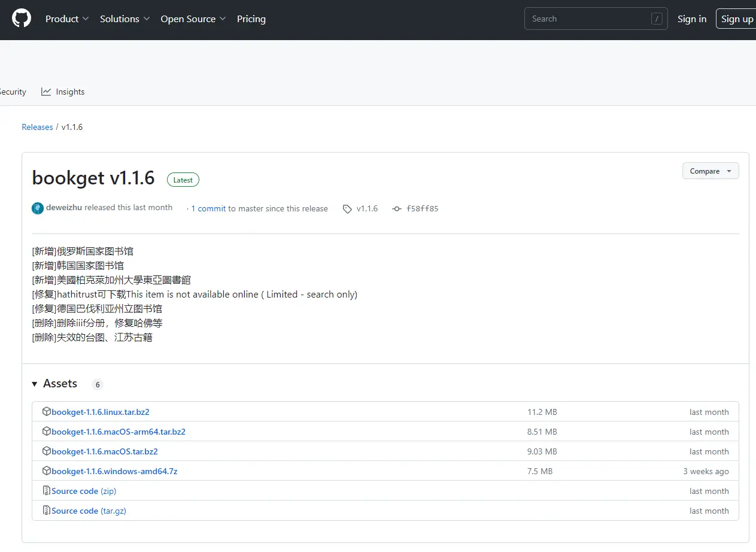Download bookget-1.1.6.macOS-arm64.tar.bz2

pyautogui.click(x=119, y=432)
